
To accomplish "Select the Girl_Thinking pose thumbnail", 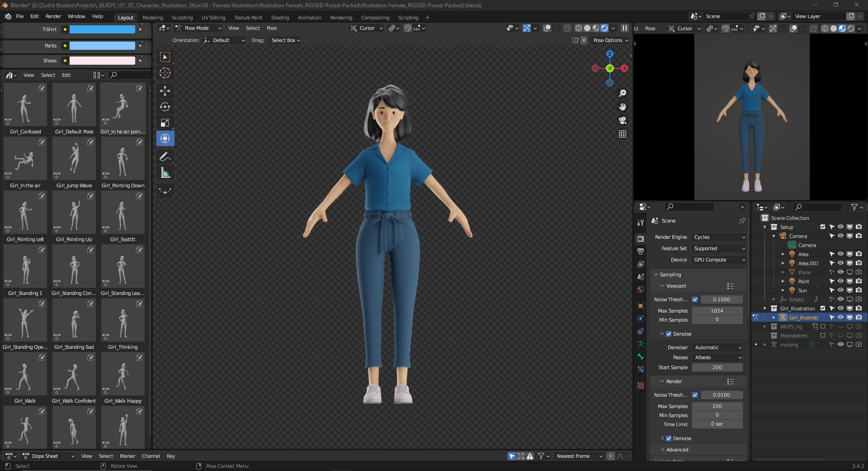I will coord(123,320).
